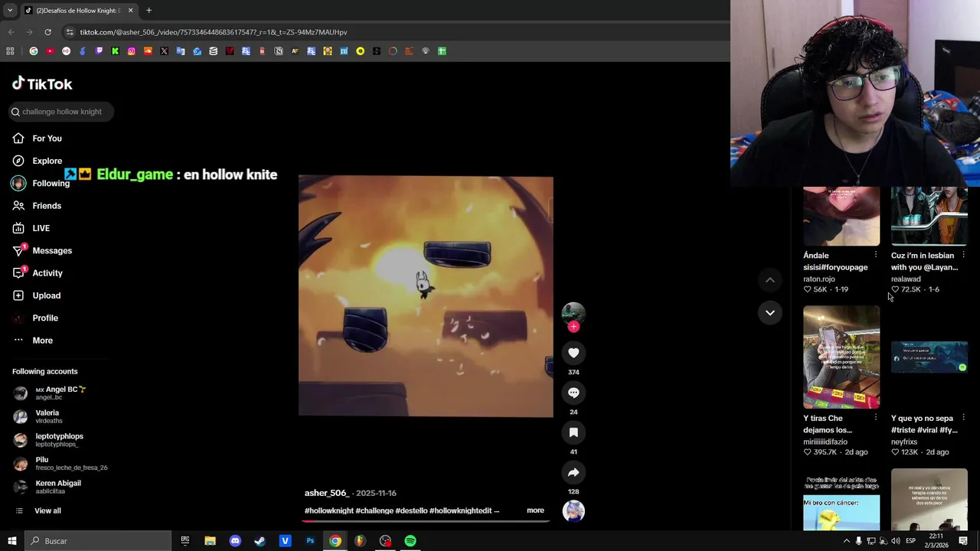Open the X (Twitter) bookmark
Viewport: 980px width, 551px height.
pos(164,51)
